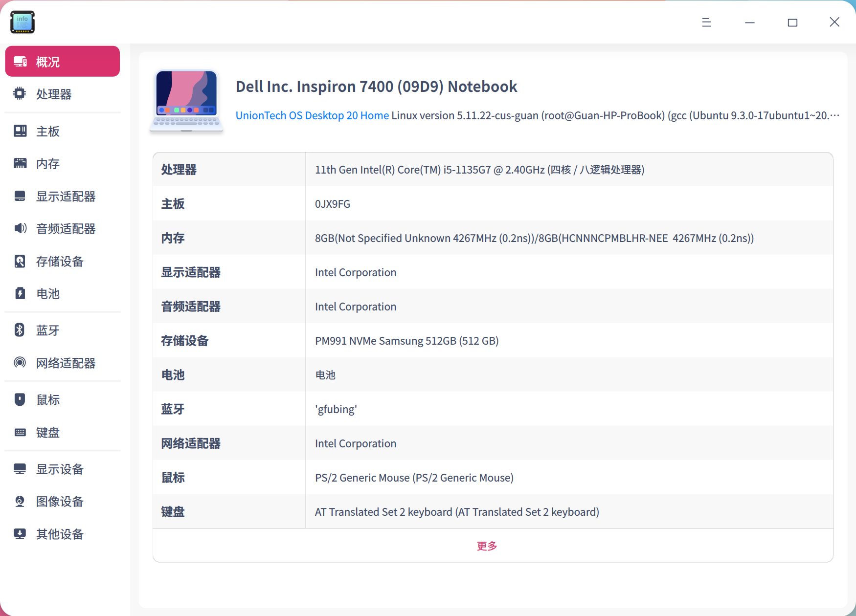Click the laptop thumbnail image in overview
The image size is (856, 616).
tap(186, 101)
